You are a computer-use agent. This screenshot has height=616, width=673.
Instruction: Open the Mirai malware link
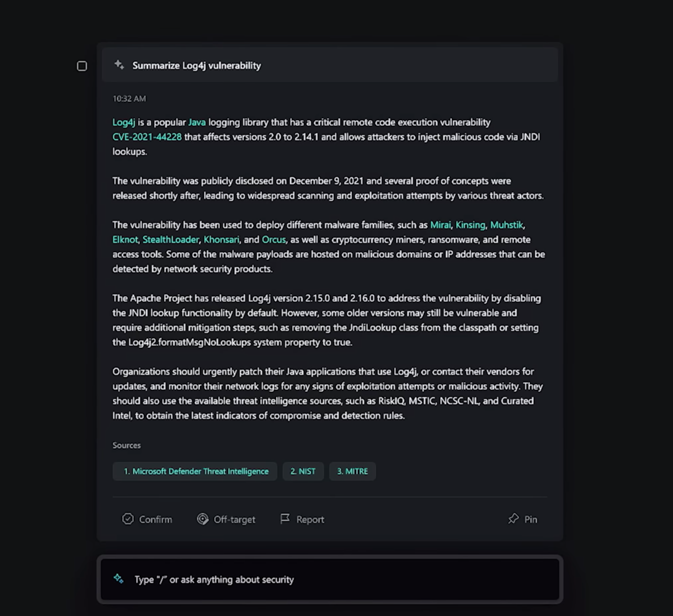pos(440,225)
